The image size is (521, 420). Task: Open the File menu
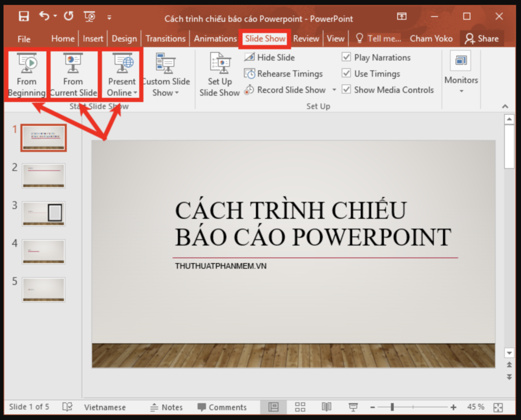(x=24, y=39)
